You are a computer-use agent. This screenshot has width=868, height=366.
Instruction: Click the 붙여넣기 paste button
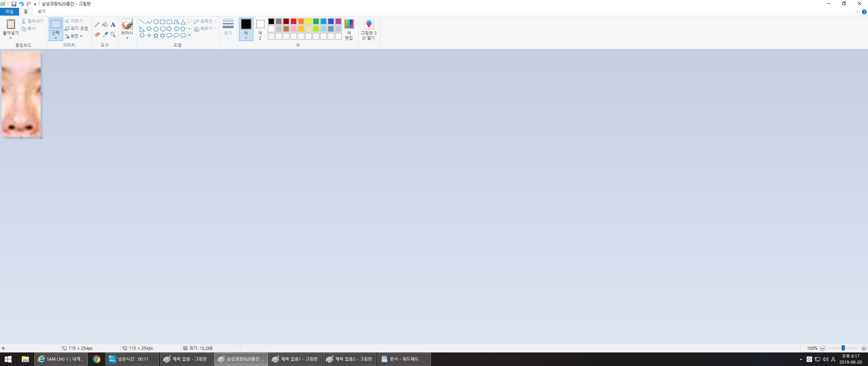(11, 24)
